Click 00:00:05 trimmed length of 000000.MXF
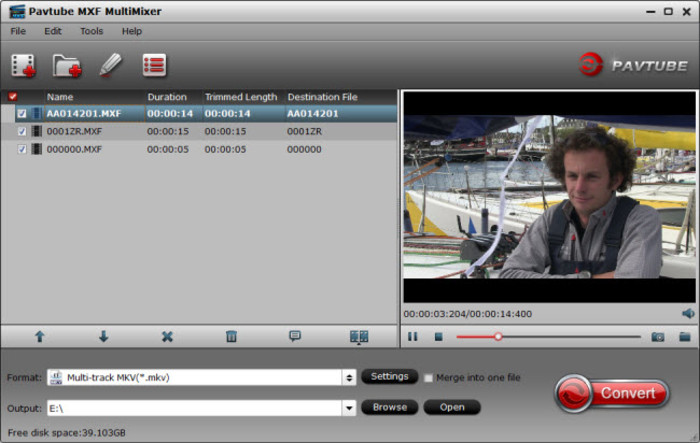700x443 pixels. coord(225,149)
